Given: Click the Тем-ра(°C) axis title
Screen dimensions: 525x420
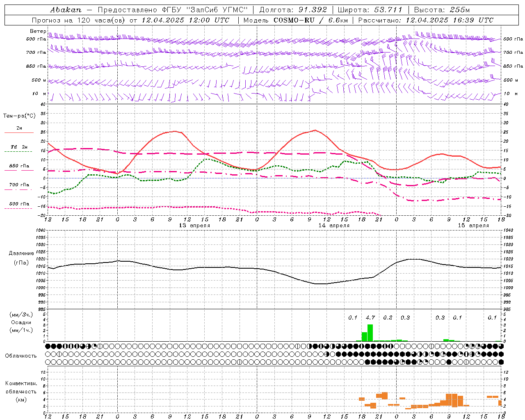Looking at the screenshot, I should (19, 116).
